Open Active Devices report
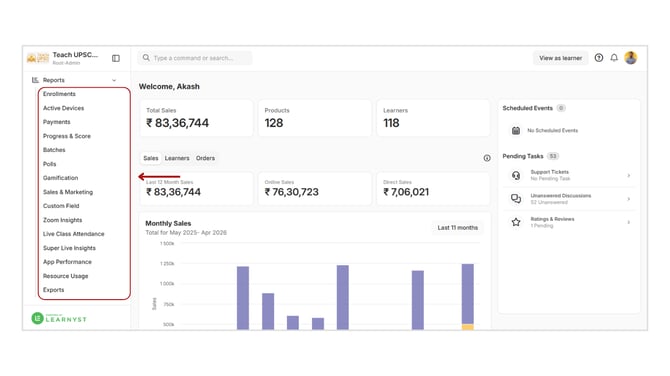670x376 pixels. click(63, 108)
